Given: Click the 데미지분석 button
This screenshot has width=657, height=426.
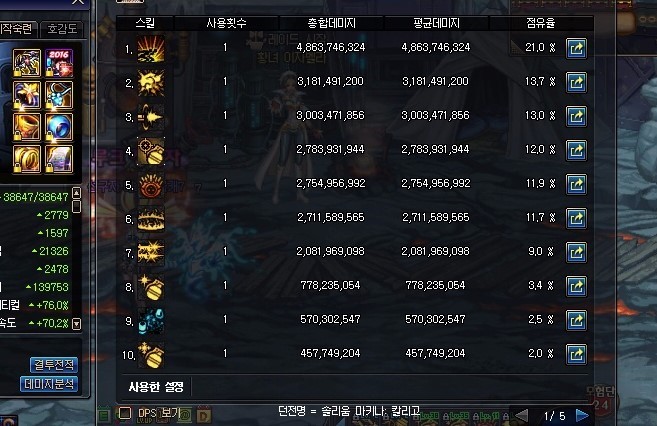Looking at the screenshot, I should [x=49, y=384].
